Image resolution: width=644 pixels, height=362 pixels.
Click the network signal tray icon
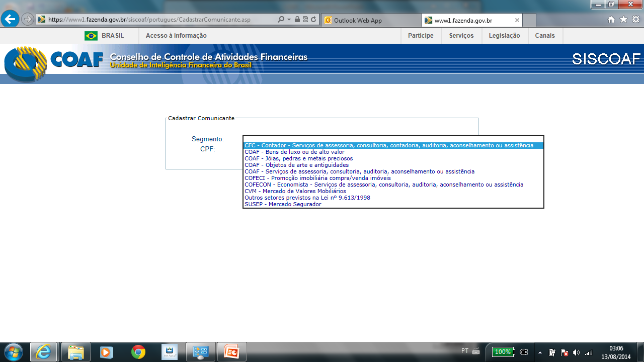click(588, 352)
